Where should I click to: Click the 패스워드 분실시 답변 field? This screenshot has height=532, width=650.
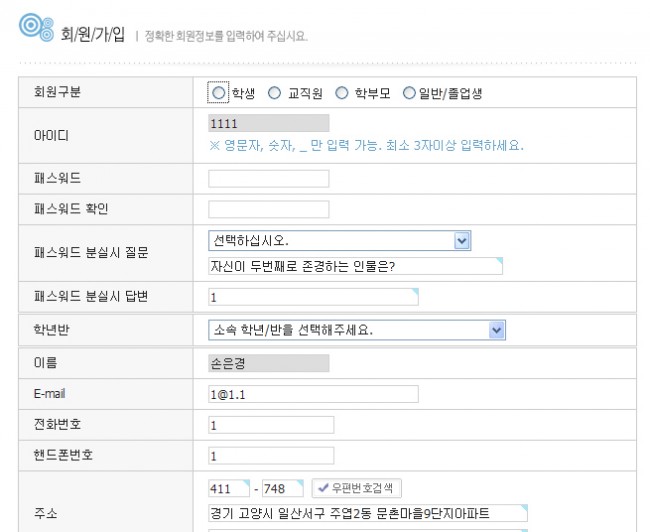313,297
